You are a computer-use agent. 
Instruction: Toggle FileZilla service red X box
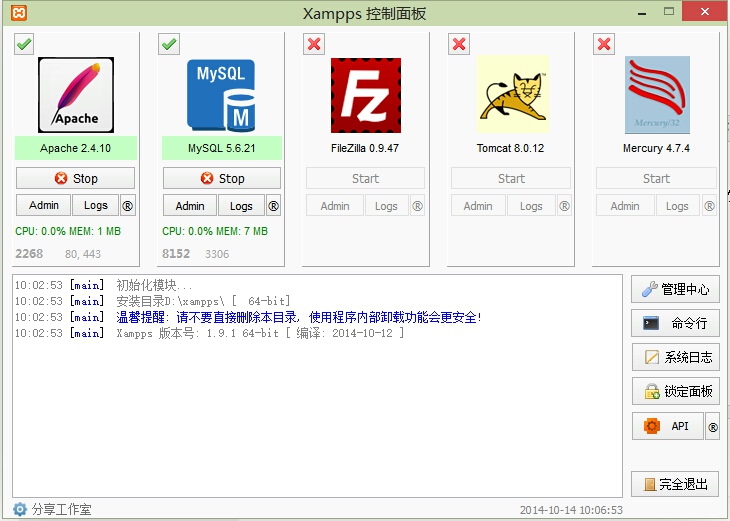314,44
